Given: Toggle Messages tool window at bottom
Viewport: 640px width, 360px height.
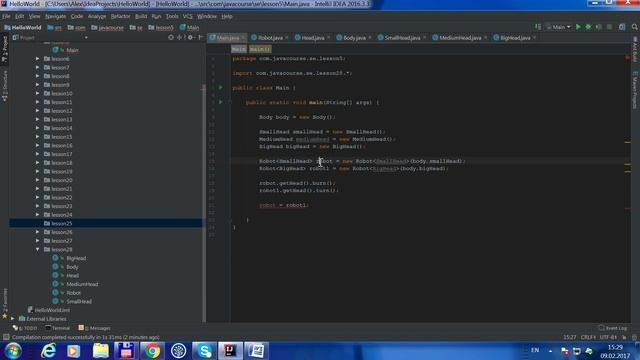Looking at the screenshot, I should [x=95, y=328].
